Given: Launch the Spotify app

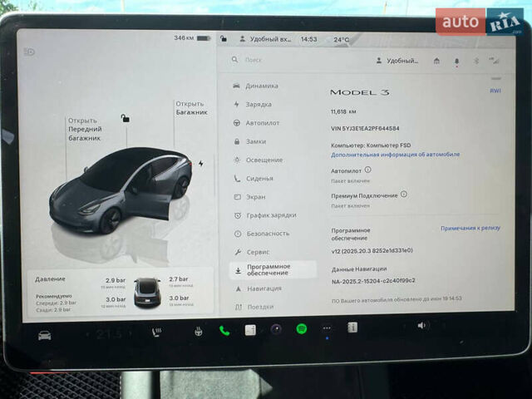Looking at the screenshot, I should pyautogui.click(x=302, y=328).
